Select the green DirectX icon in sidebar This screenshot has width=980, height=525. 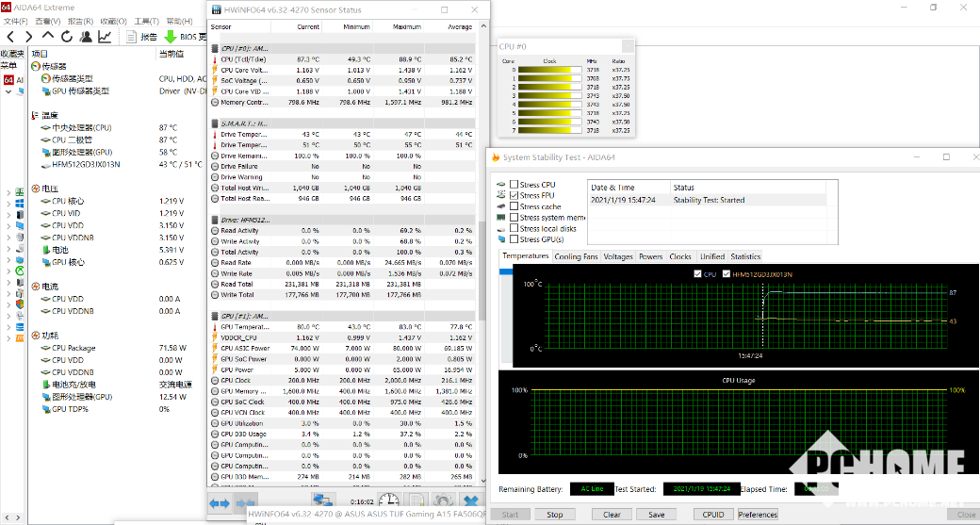[20, 270]
